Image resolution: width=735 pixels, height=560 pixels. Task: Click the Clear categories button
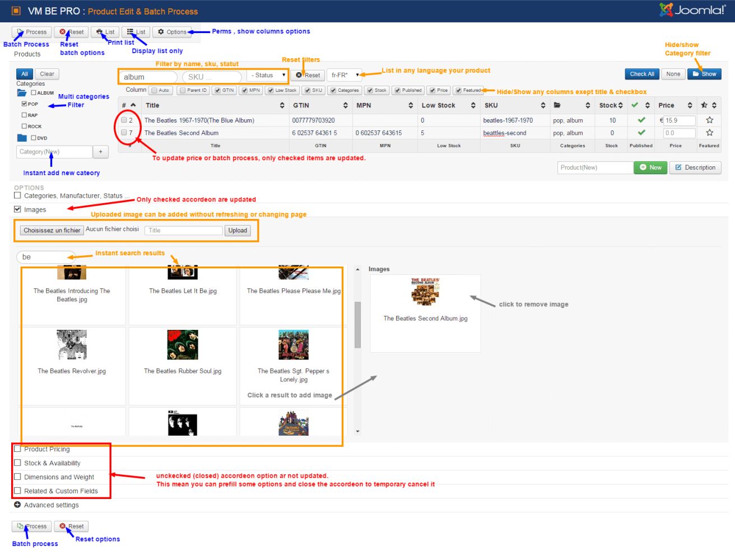tap(47, 74)
